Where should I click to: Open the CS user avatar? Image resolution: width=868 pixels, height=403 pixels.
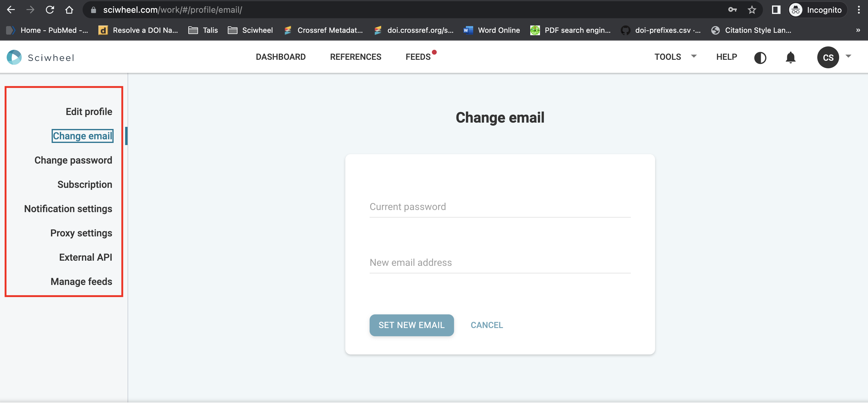828,58
